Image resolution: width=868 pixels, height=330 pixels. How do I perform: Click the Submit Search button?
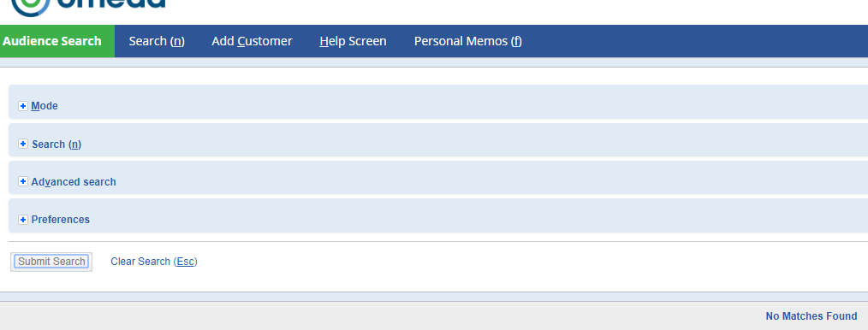(51, 262)
